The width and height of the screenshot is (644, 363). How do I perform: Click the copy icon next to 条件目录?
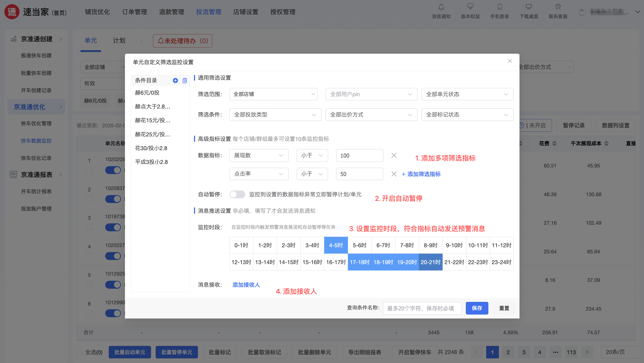click(185, 80)
